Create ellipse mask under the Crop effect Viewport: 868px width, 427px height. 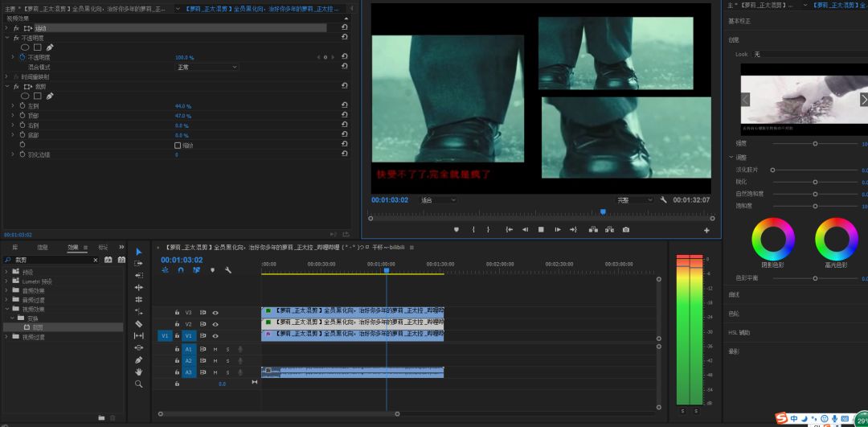click(x=25, y=96)
